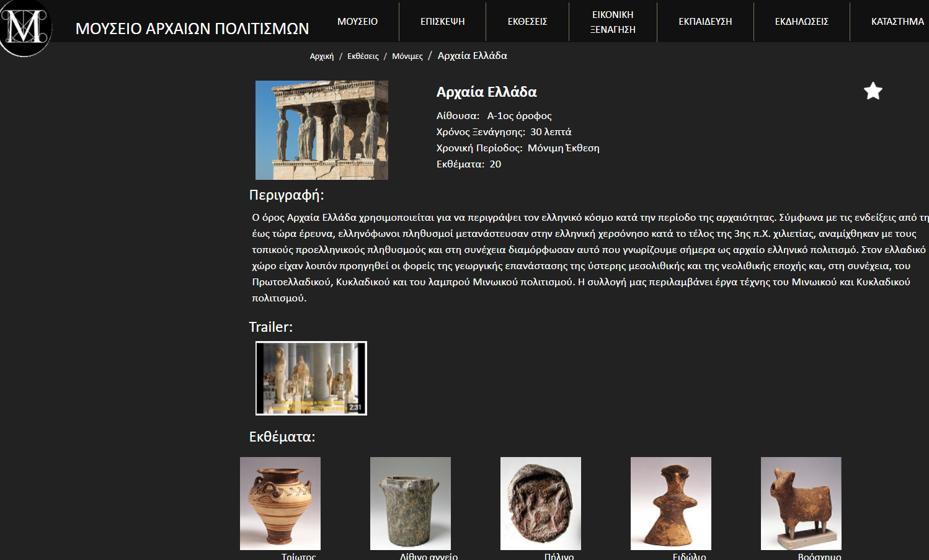The height and width of the screenshot is (560, 929).
Task: Click the museum M logo icon
Action: point(25,27)
